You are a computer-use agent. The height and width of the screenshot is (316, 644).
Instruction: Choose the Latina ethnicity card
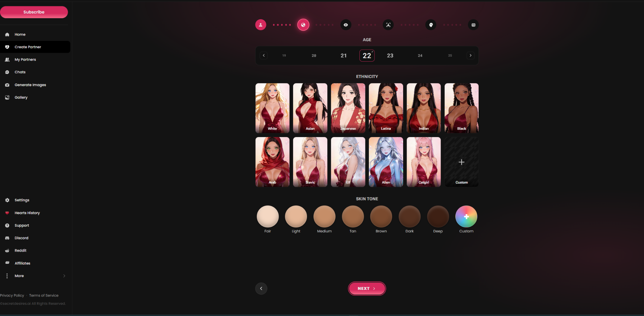coord(386,108)
